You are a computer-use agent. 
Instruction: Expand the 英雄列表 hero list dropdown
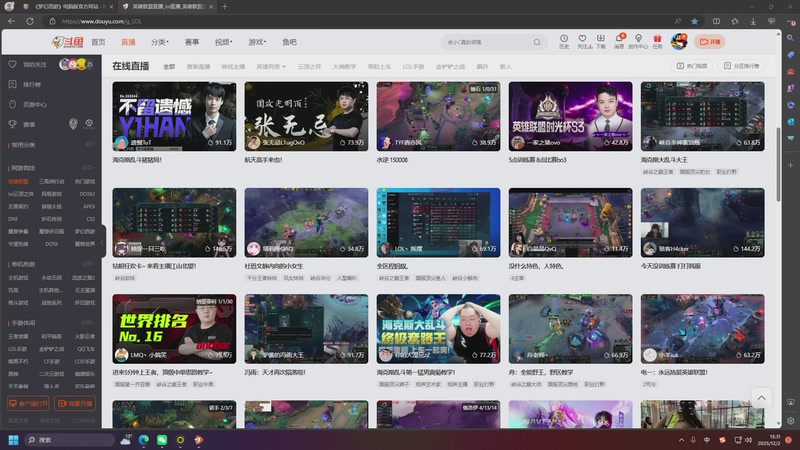(271, 67)
